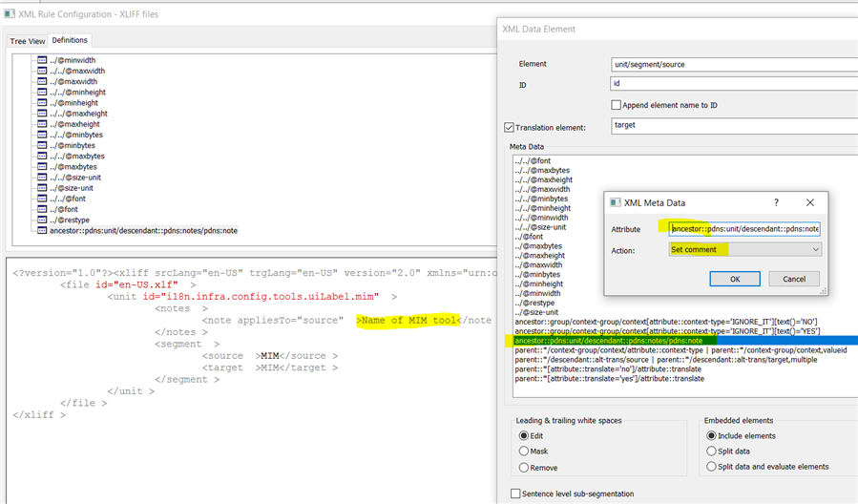Close the XML Meta Data dialog
858x504 pixels.
pos(810,202)
